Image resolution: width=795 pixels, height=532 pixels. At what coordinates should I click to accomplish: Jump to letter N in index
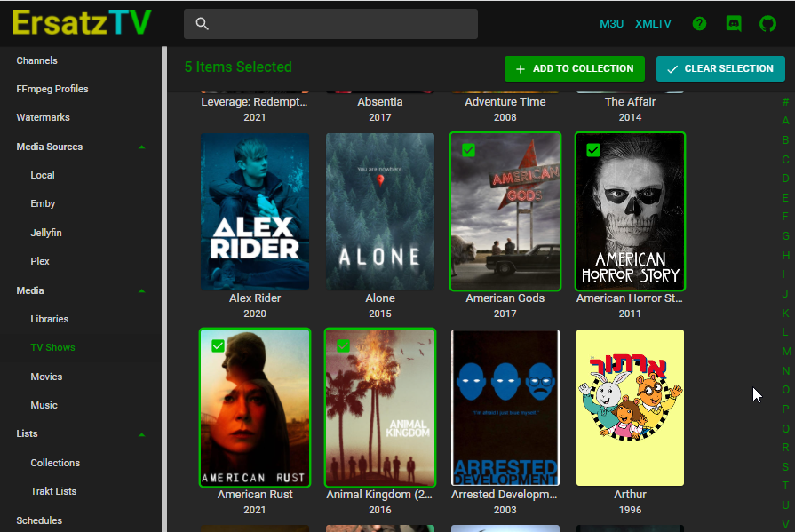[785, 370]
